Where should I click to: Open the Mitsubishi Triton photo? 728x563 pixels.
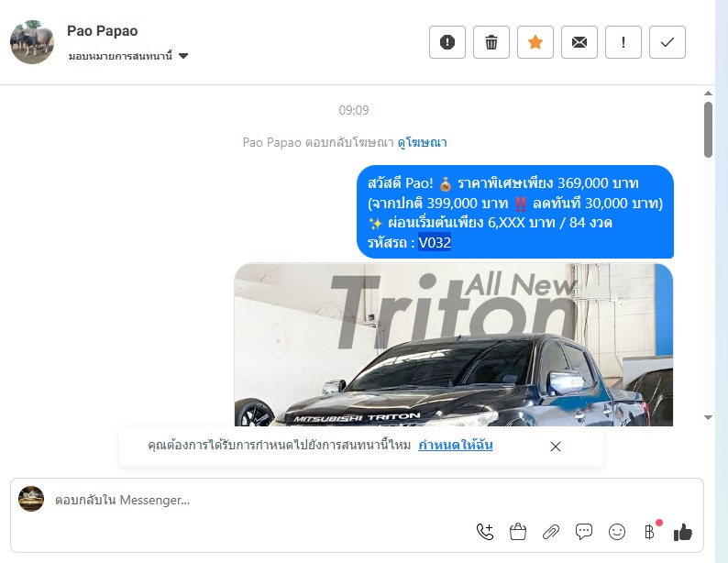[454, 345]
